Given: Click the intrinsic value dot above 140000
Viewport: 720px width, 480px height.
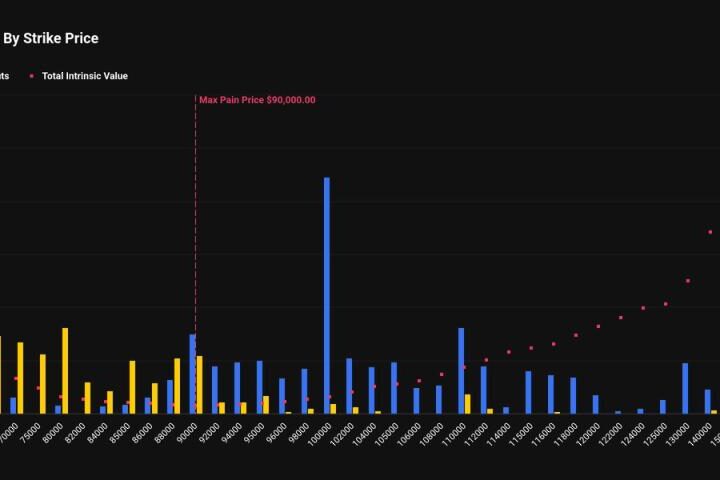Looking at the screenshot, I should 710,232.
